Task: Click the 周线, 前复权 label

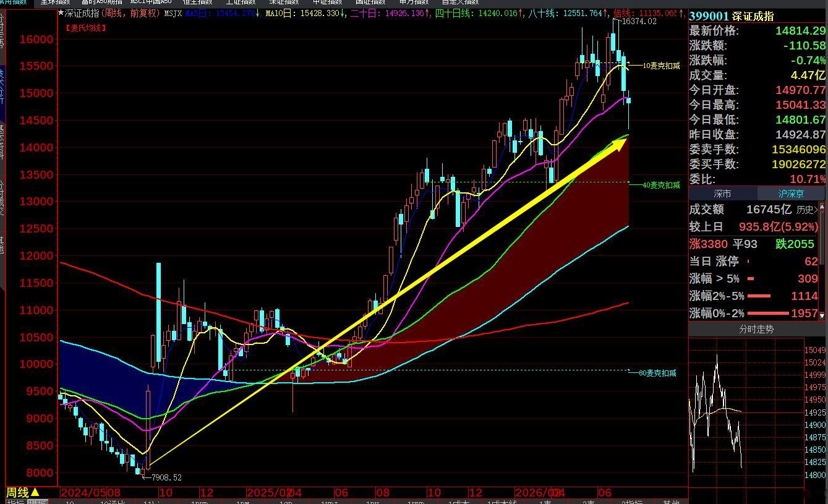Action: 131,13
